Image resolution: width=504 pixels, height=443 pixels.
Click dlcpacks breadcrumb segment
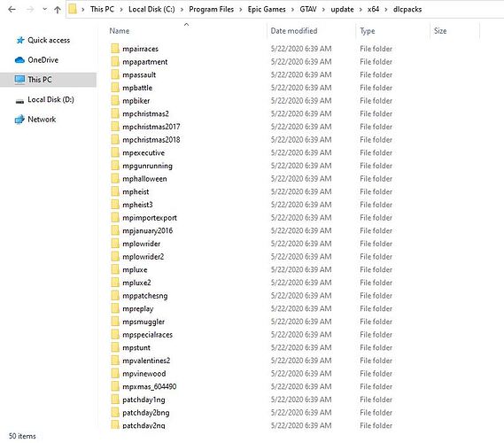pyautogui.click(x=407, y=9)
